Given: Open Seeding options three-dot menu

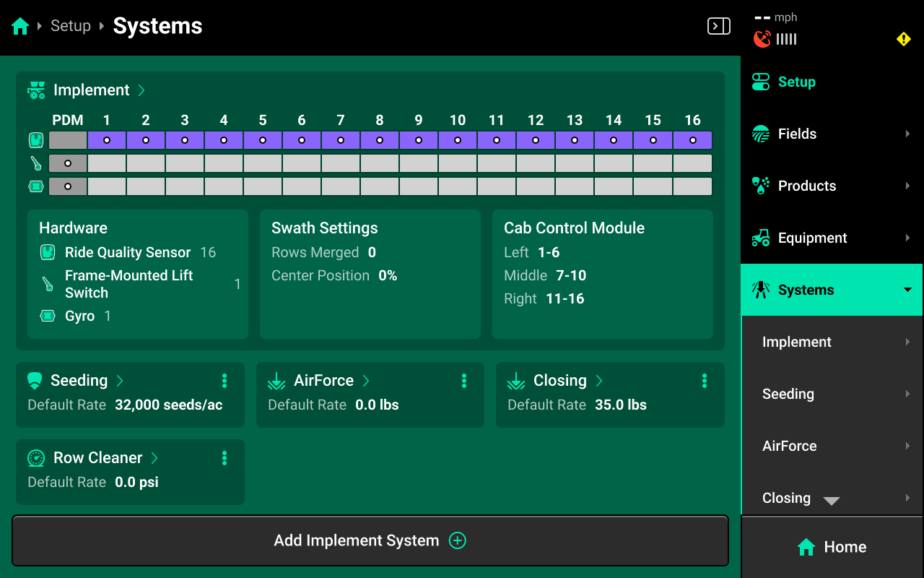Looking at the screenshot, I should (x=225, y=381).
